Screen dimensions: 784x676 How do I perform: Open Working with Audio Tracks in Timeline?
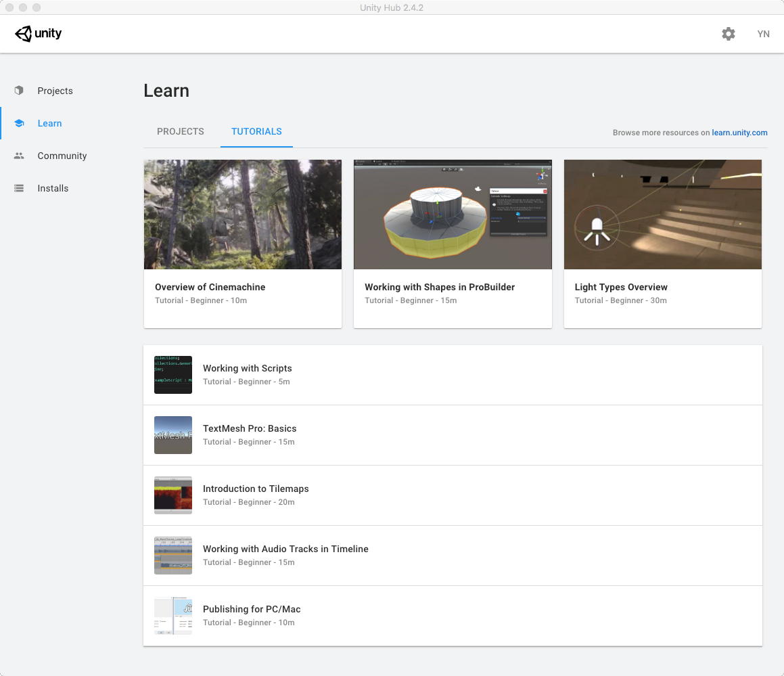point(285,549)
